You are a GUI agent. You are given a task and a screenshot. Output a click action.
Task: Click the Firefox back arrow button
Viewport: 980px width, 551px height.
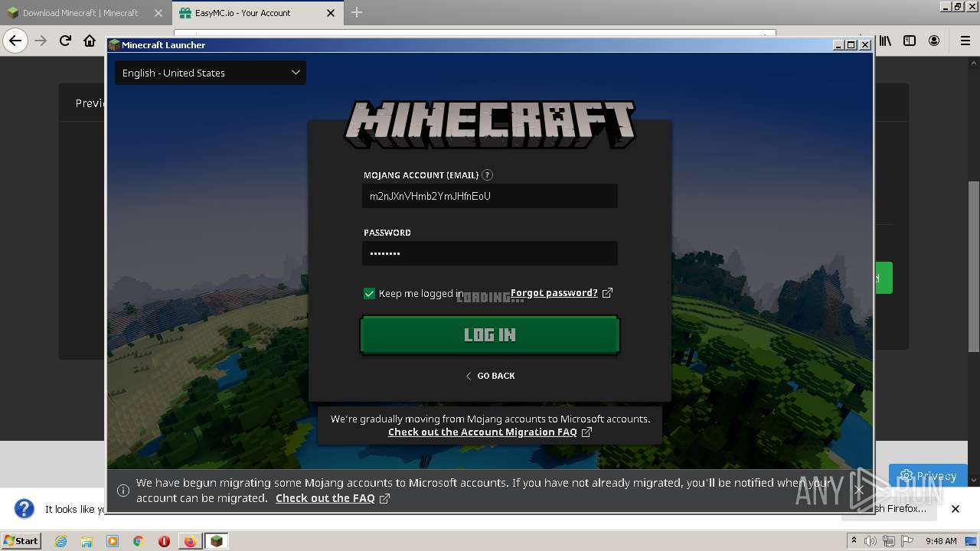pyautogui.click(x=15, y=41)
